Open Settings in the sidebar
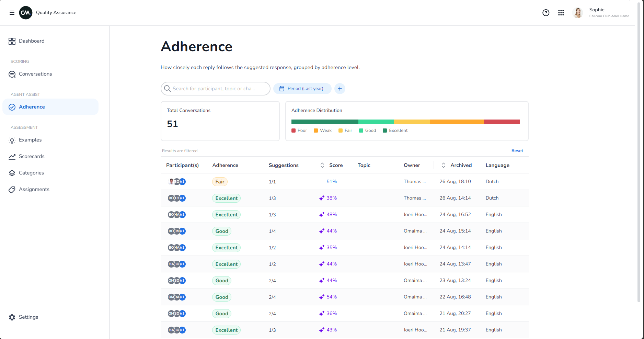The image size is (644, 339). coord(50,317)
